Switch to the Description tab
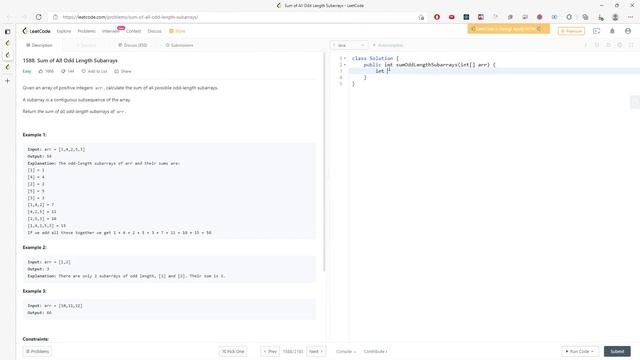 [x=39, y=45]
